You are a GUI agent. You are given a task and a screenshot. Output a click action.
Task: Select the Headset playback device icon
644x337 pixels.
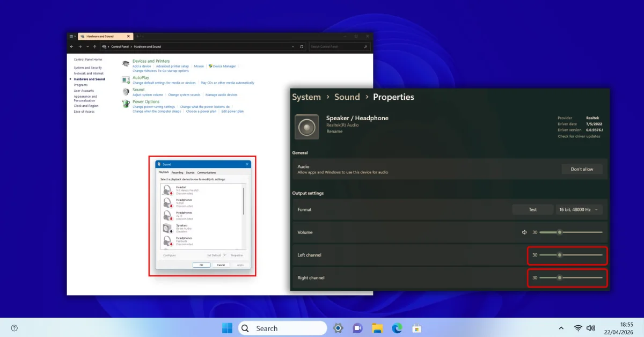[x=167, y=191]
